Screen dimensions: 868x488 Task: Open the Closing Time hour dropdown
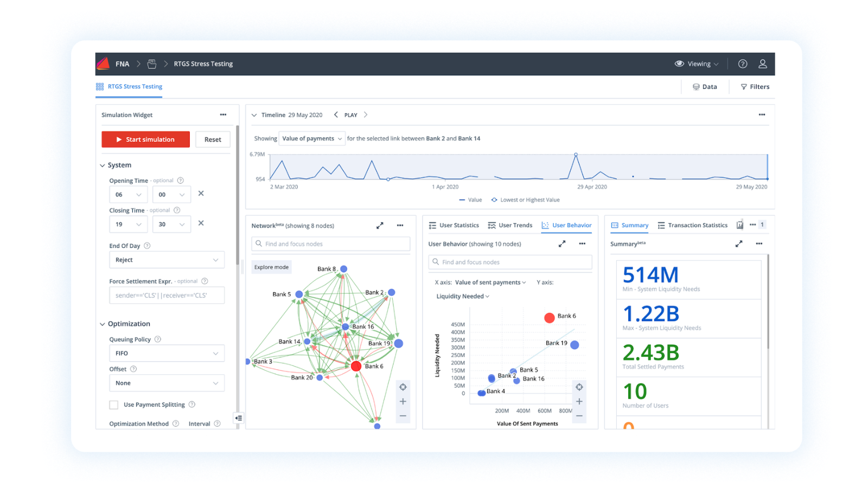[x=128, y=224]
